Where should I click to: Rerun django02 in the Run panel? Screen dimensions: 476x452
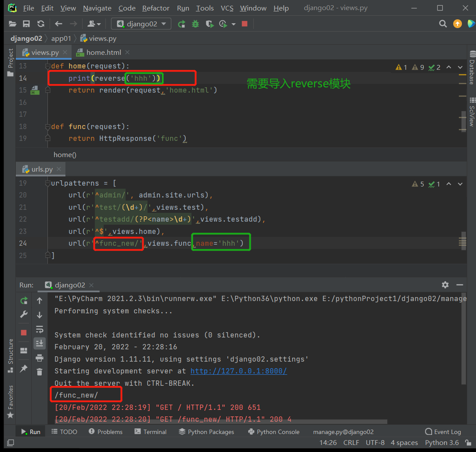tap(24, 301)
